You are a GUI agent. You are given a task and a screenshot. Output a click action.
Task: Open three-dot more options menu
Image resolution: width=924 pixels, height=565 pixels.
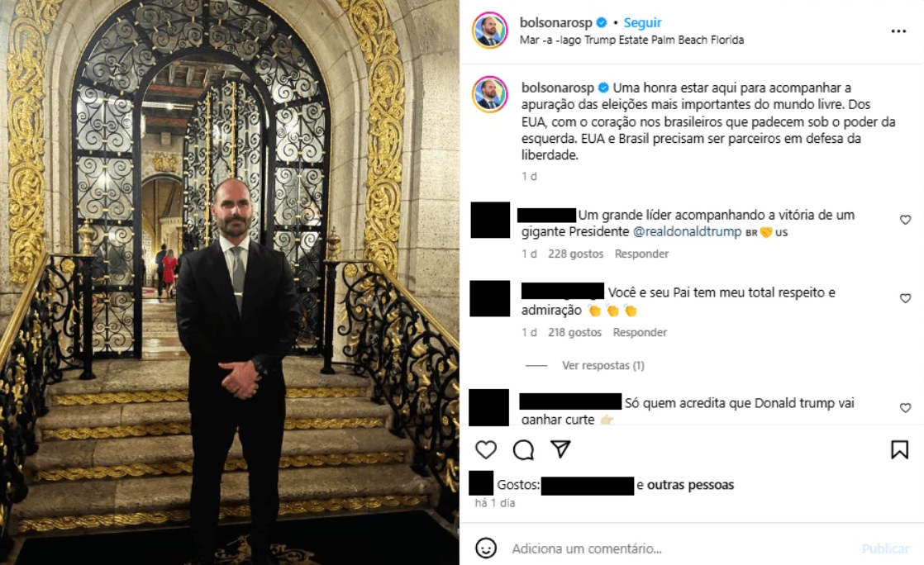tap(898, 31)
